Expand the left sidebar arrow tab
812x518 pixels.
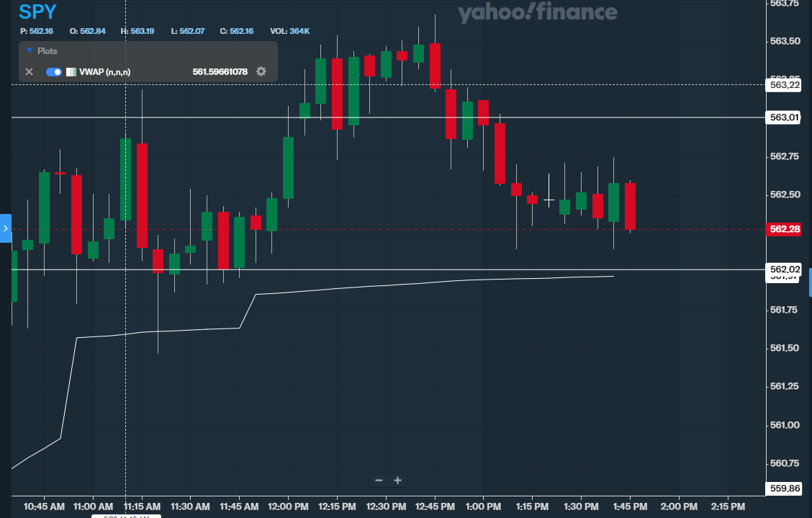pos(5,228)
